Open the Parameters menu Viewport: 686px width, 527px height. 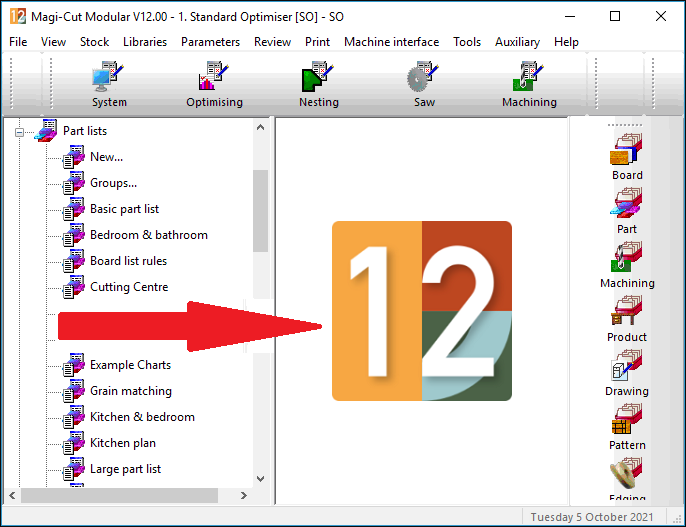[x=210, y=42]
